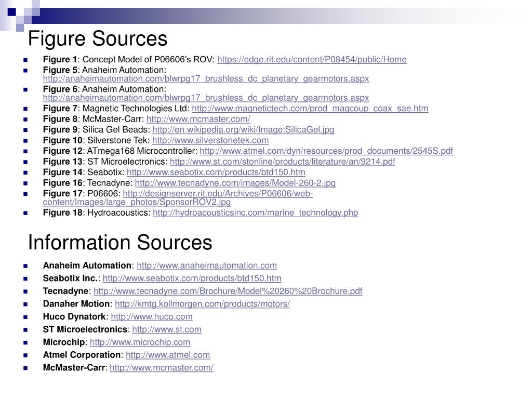Click the 'Huco Dynatork' bold label
The width and height of the screenshot is (532, 399).
pyautogui.click(x=74, y=317)
